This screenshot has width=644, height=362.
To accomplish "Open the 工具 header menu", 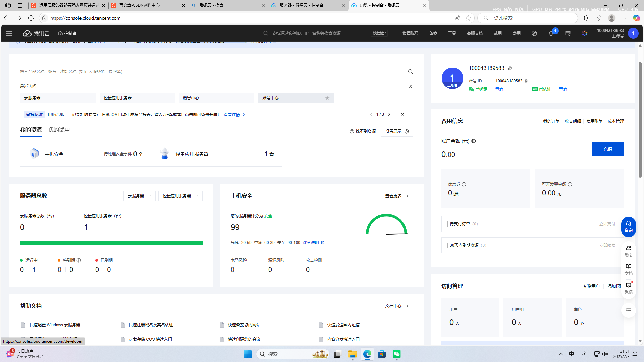I will [452, 33].
